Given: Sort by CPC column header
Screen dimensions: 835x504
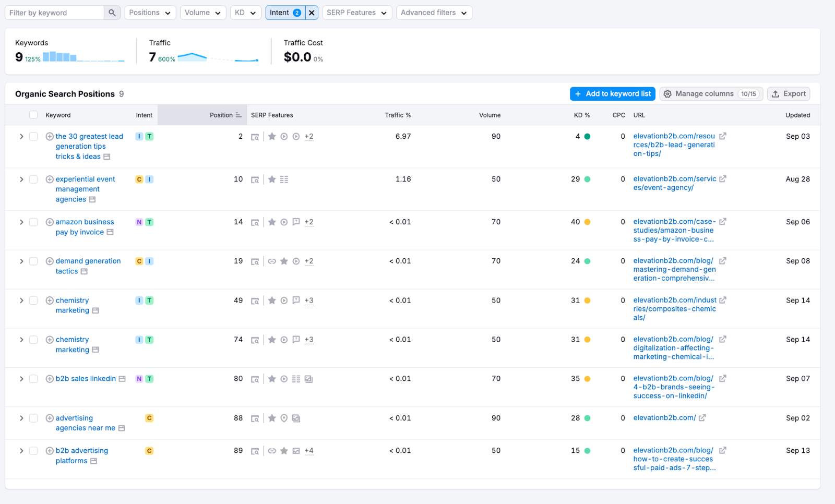Looking at the screenshot, I should [618, 115].
